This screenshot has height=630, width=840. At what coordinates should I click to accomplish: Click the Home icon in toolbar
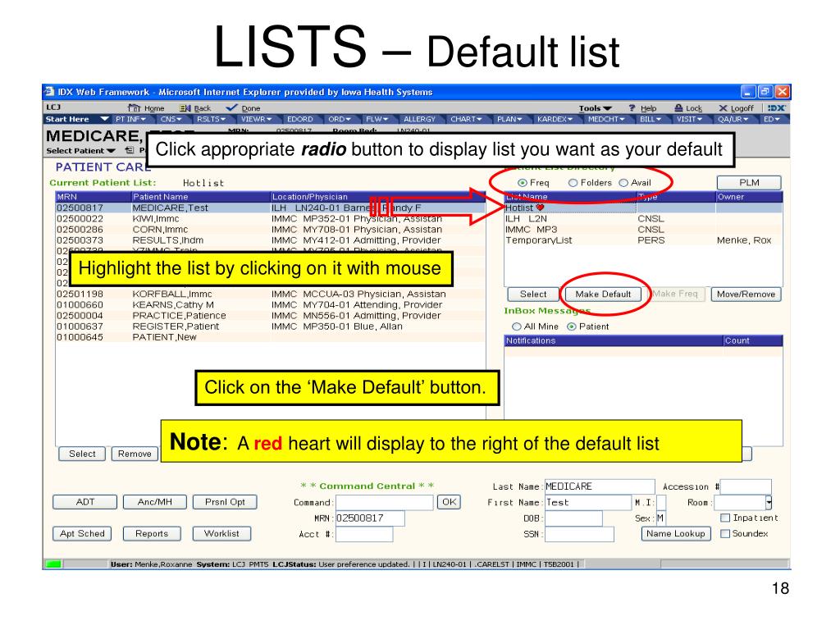pyautogui.click(x=133, y=108)
